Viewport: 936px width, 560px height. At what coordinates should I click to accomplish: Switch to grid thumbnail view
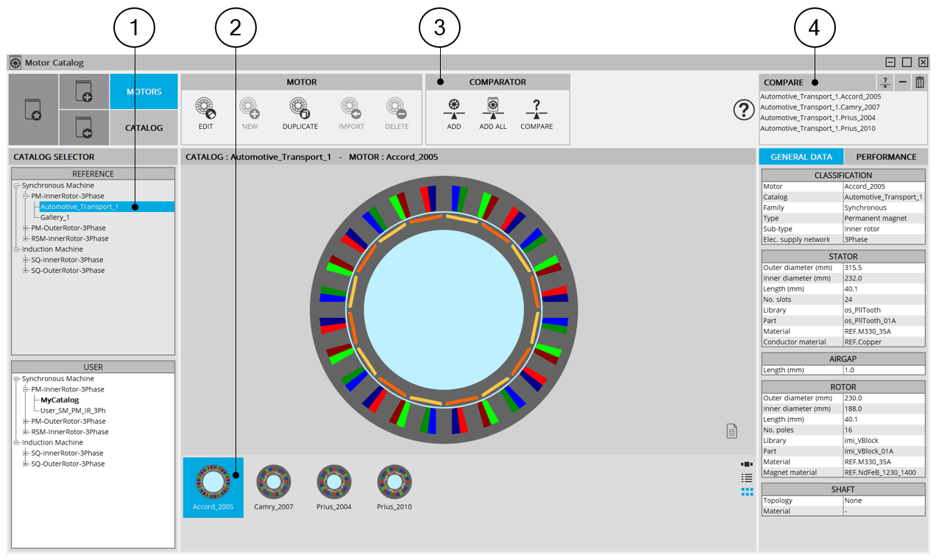coord(747,492)
